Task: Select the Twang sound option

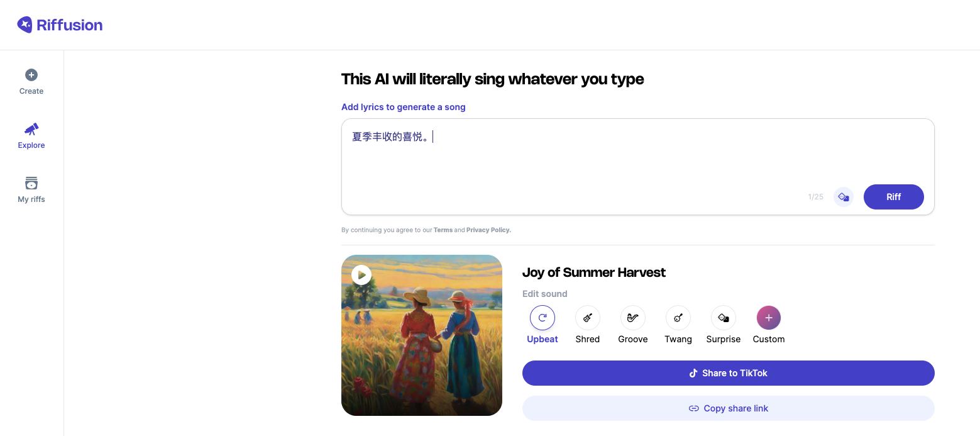Action: (x=678, y=318)
